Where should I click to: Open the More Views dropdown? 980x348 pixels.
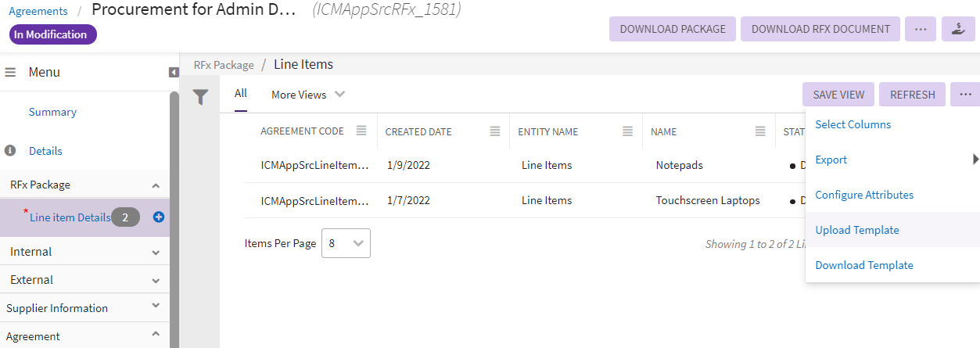tap(308, 95)
